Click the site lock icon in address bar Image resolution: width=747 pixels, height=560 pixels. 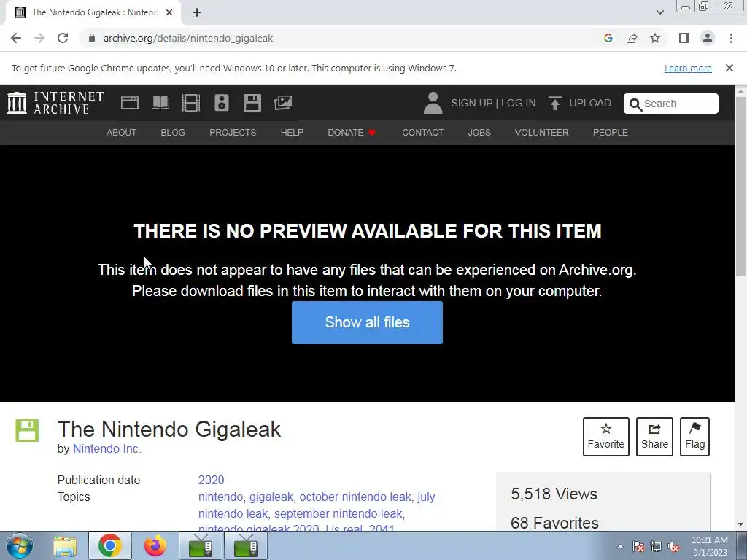point(92,38)
